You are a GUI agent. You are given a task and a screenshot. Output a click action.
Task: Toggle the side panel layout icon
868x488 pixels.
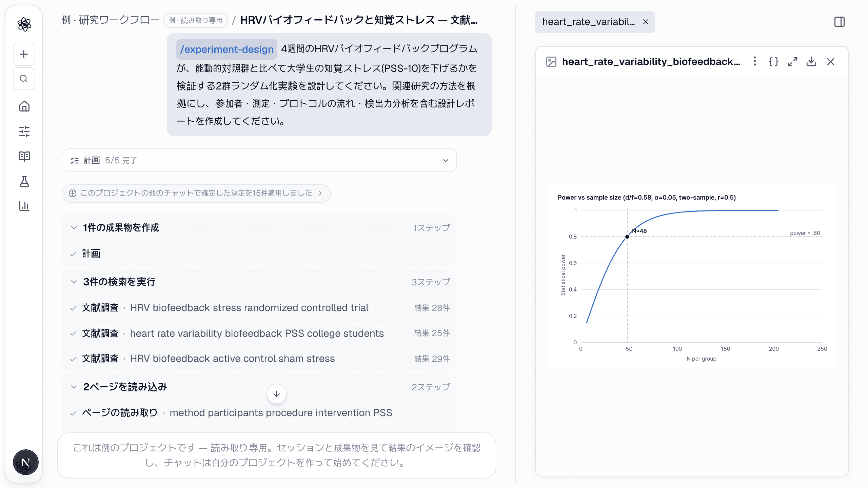[x=840, y=22]
